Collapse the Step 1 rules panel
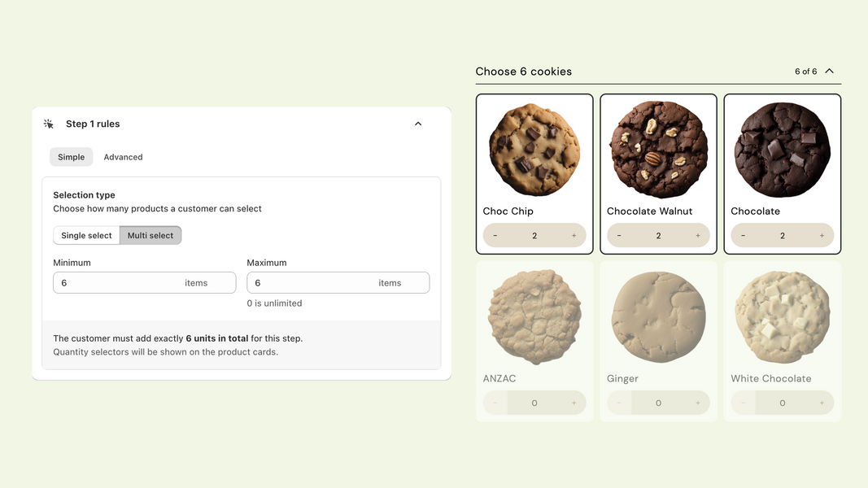 tap(418, 124)
